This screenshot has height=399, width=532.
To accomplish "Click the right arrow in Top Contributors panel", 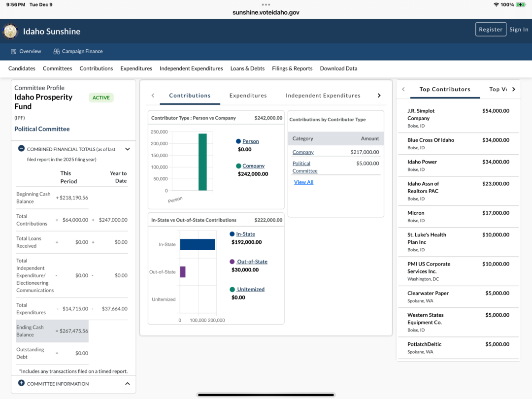I will 514,89.
